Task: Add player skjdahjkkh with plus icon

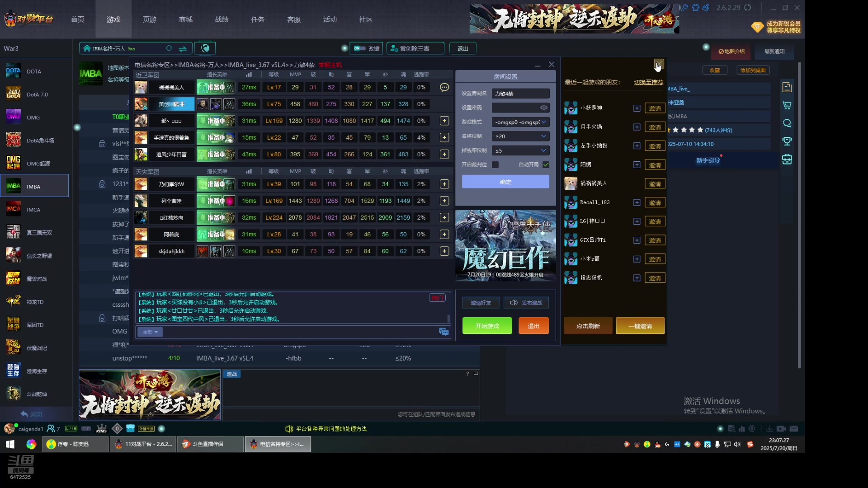Action: [444, 251]
